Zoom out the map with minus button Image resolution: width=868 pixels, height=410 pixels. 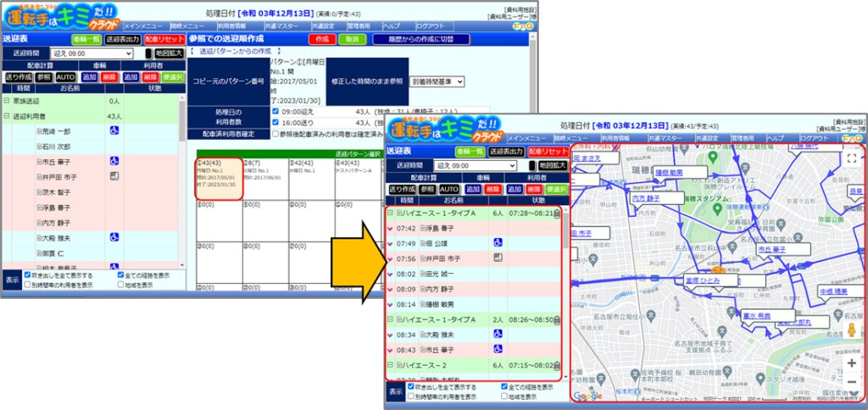tap(852, 382)
